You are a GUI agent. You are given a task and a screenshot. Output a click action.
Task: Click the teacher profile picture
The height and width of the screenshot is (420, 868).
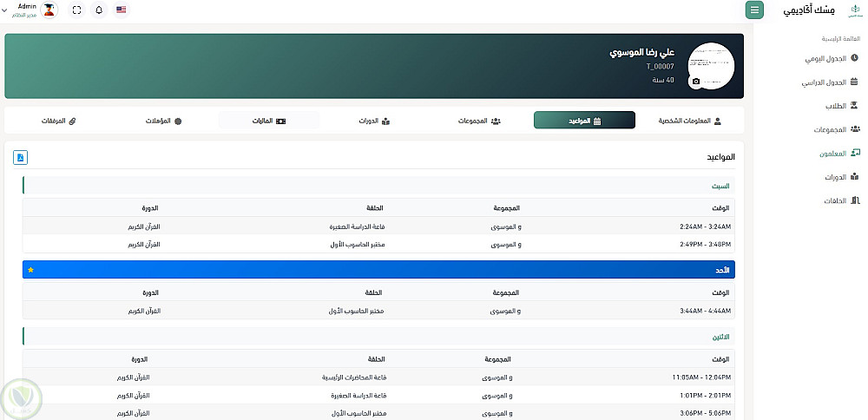pyautogui.click(x=711, y=66)
